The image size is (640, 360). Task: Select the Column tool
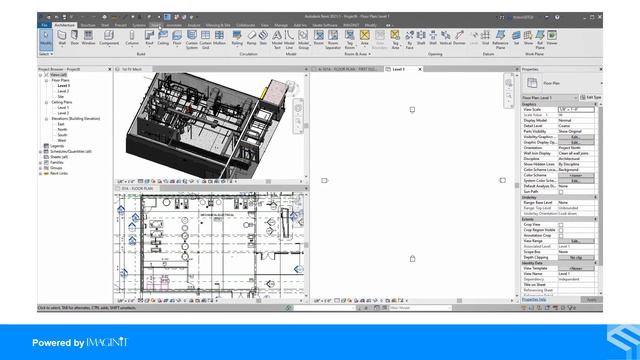point(132,38)
